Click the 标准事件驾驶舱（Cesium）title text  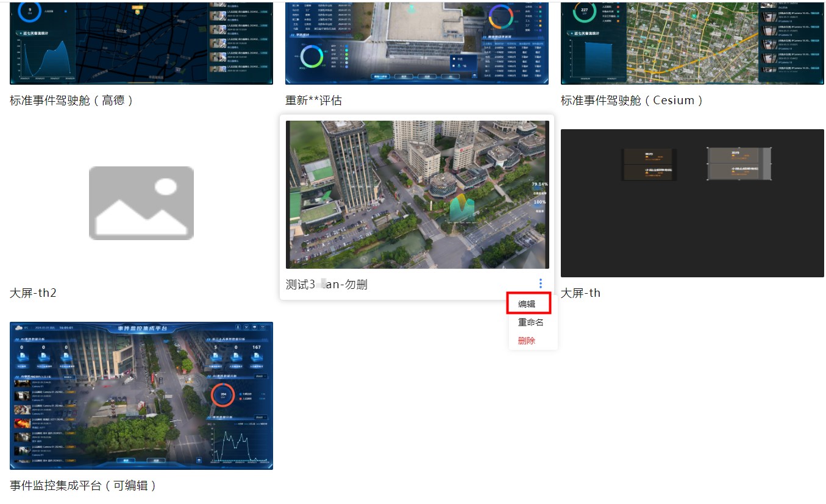(x=632, y=101)
